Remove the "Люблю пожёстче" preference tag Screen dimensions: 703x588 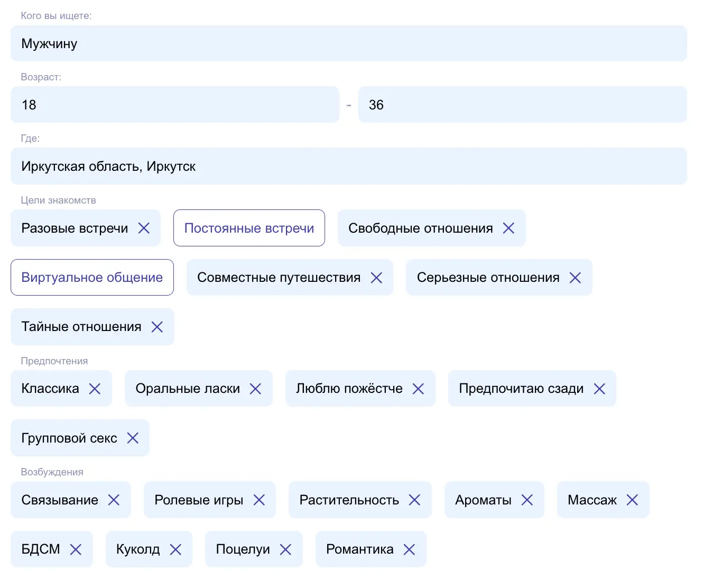(x=418, y=389)
